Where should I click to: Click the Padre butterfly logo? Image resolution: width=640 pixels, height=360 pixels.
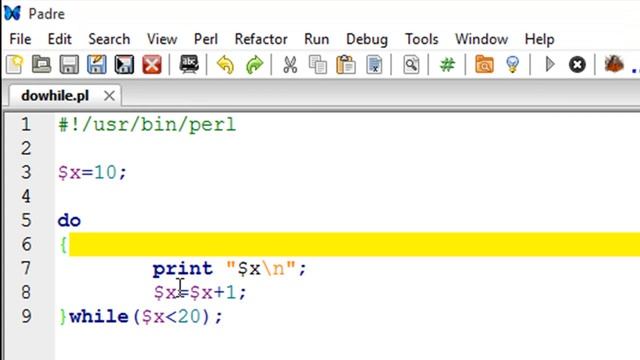[x=12, y=13]
